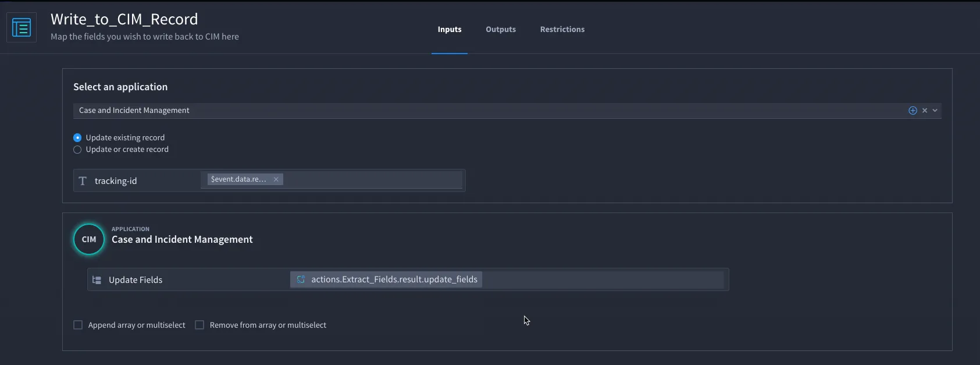Click the tracking-id text type icon

pos(83,181)
